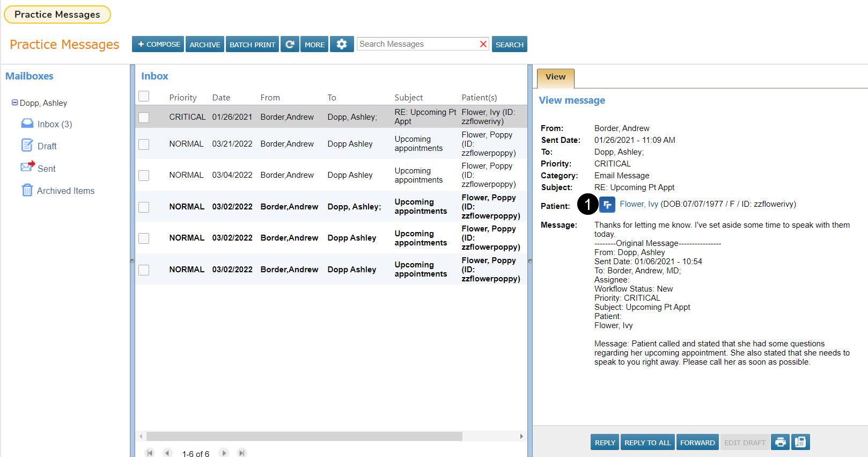Screen dimensions: 868x457
Task: Select checkbox for 03/21/2022 message
Action: point(144,144)
